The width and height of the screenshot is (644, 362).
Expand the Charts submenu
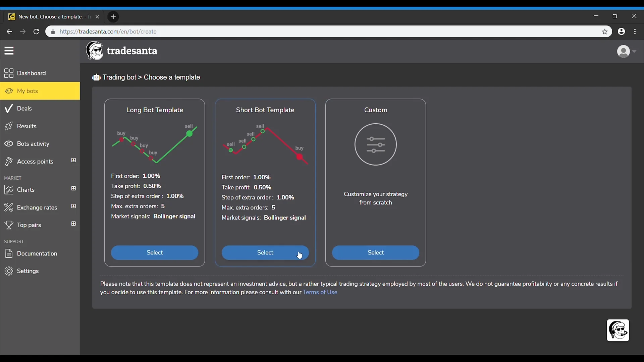73,188
